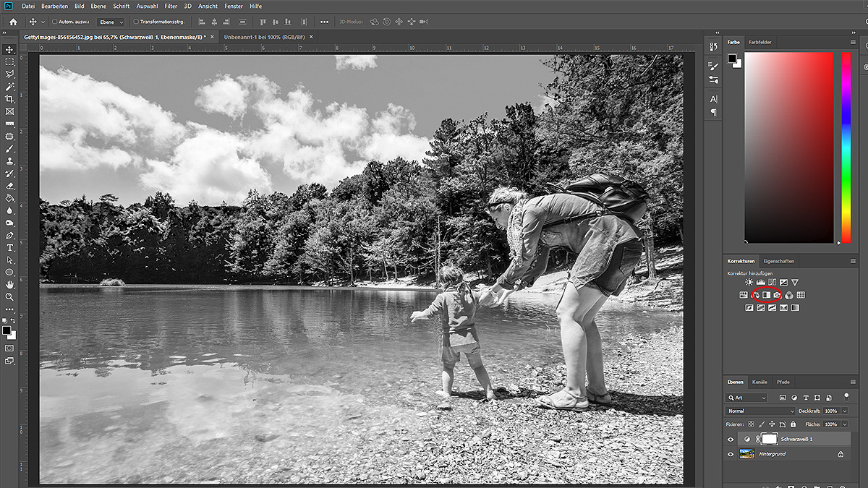Click the Home icon in options bar
Image resolution: width=868 pixels, height=488 pixels.
pos(12,22)
